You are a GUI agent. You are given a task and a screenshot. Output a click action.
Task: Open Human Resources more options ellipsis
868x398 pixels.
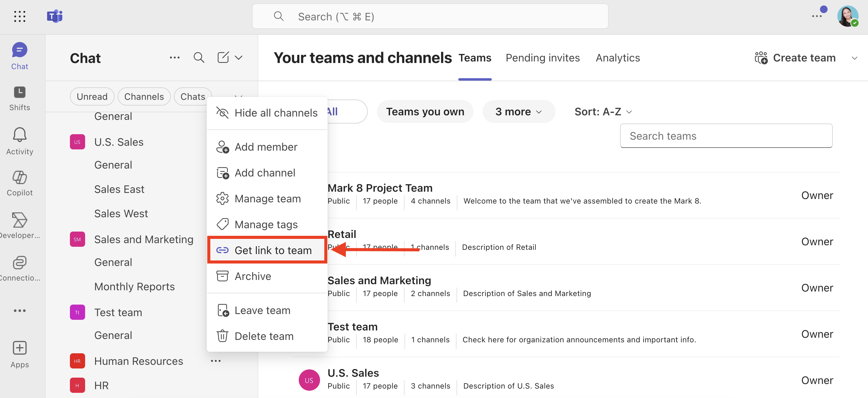[x=216, y=361]
